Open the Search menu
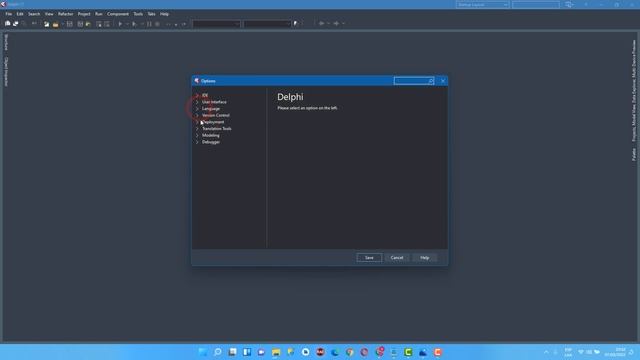The width and height of the screenshot is (640, 360). pyautogui.click(x=34, y=14)
